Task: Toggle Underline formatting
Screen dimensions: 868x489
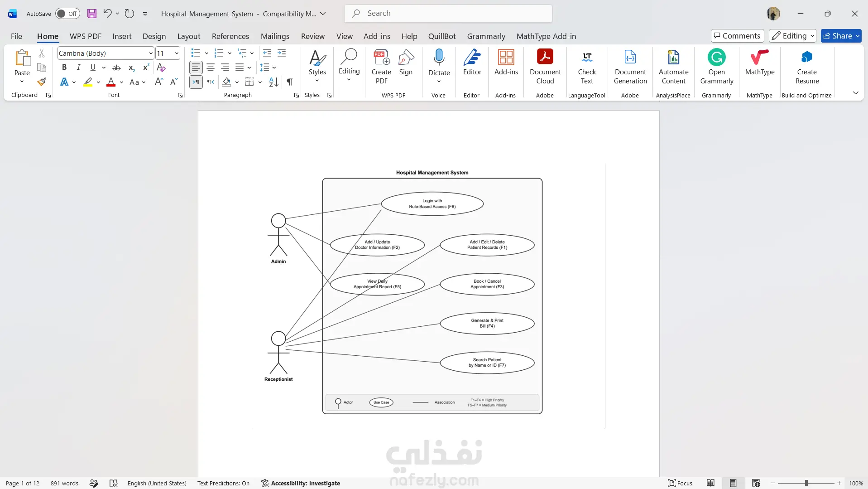Action: [93, 68]
